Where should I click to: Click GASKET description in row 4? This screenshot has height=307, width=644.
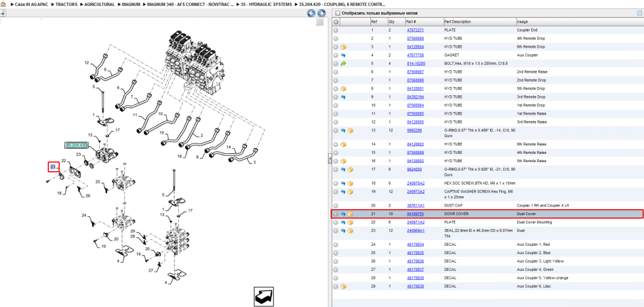451,55
